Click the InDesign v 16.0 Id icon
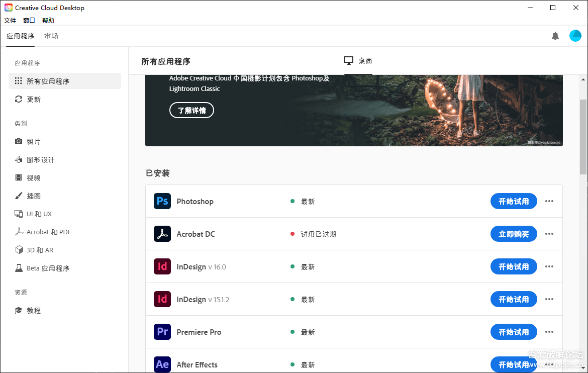Viewport: 588px width, 373px height. pyautogui.click(x=162, y=266)
